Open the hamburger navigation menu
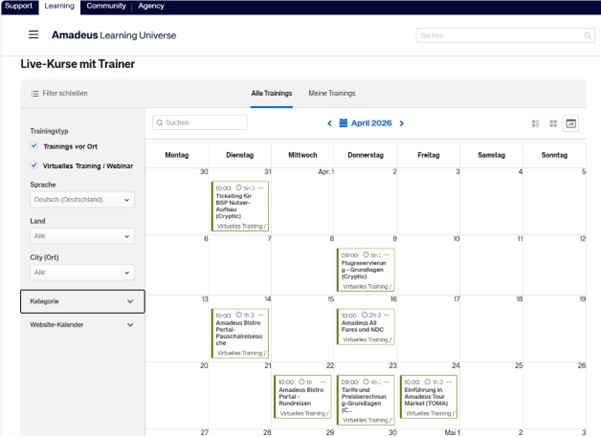The height and width of the screenshot is (437, 601). [x=33, y=35]
